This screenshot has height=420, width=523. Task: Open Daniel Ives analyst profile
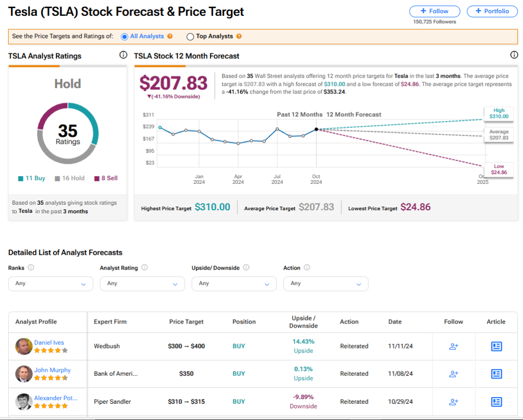pyautogui.click(x=49, y=342)
